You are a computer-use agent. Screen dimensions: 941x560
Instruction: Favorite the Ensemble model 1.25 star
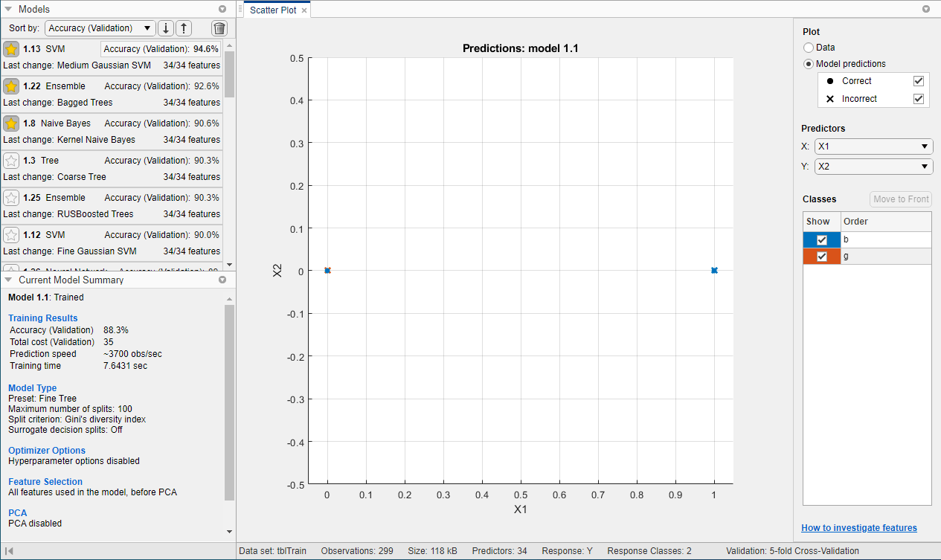(12, 197)
